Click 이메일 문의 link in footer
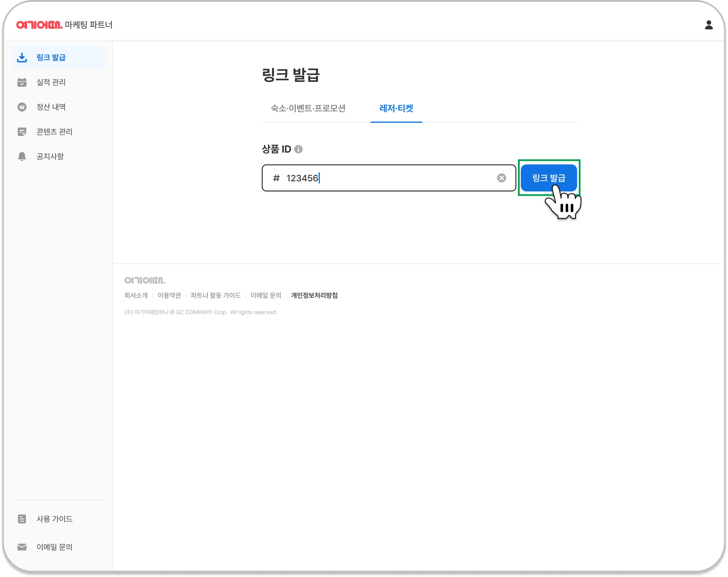 click(266, 295)
